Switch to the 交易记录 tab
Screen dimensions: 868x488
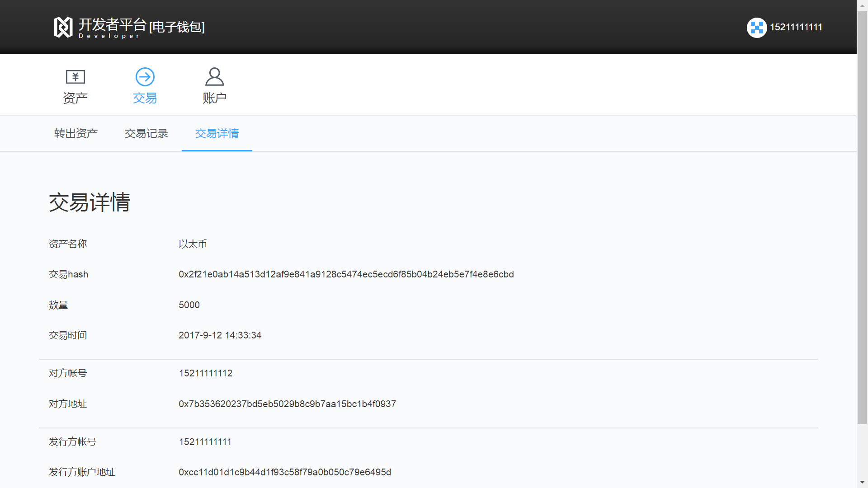tap(146, 133)
